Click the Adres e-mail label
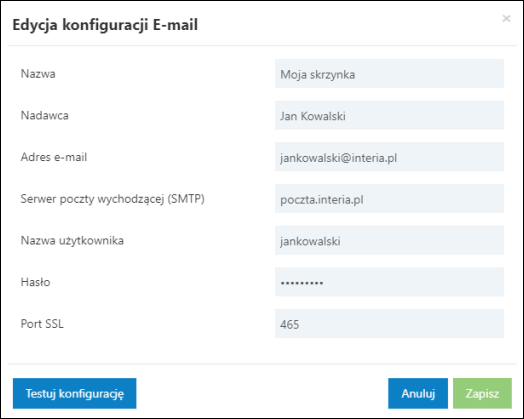 point(54,157)
